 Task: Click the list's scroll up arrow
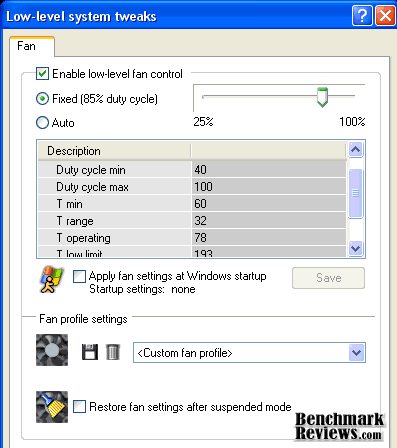click(356, 150)
